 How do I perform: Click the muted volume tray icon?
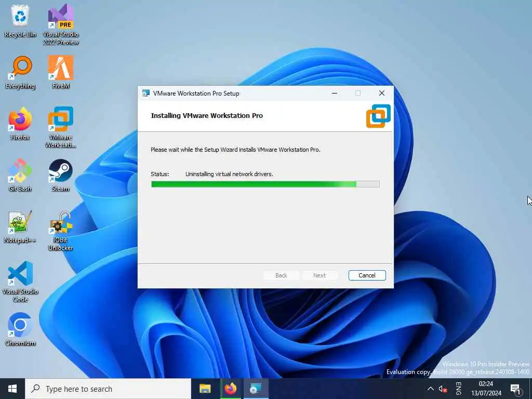click(443, 389)
